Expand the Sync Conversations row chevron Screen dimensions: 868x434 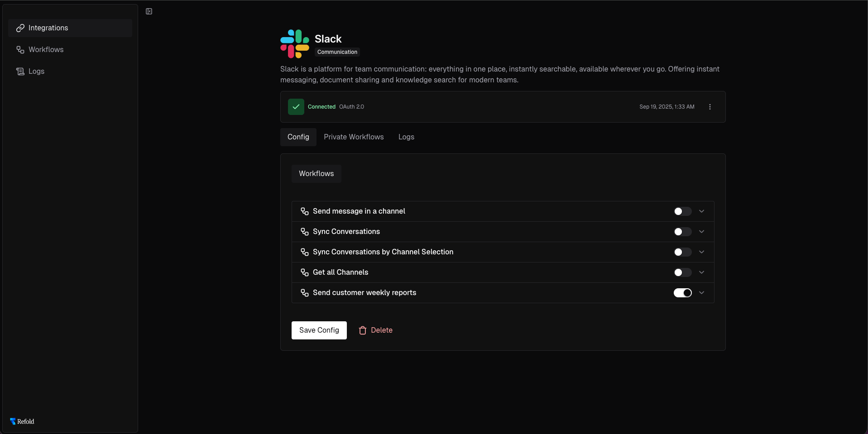coord(702,232)
